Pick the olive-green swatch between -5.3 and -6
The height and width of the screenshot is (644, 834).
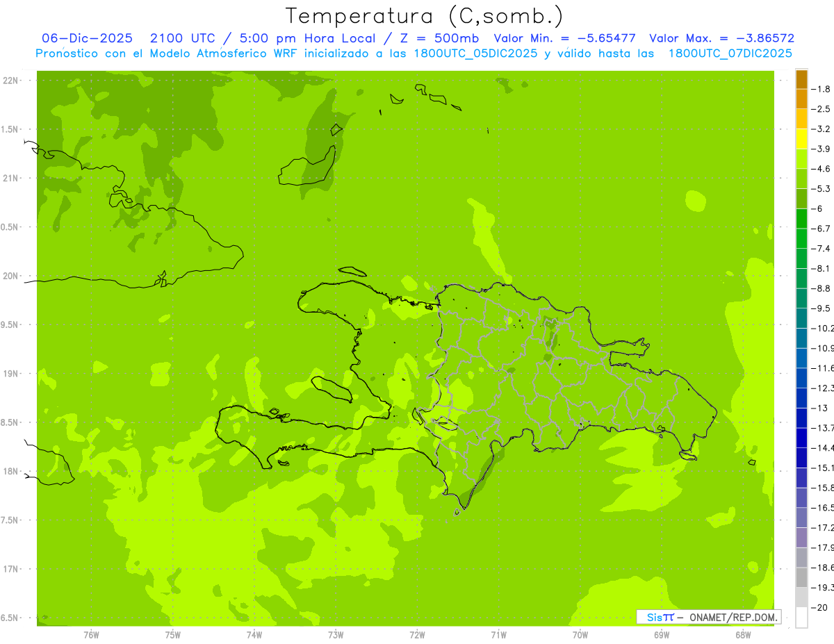click(801, 199)
